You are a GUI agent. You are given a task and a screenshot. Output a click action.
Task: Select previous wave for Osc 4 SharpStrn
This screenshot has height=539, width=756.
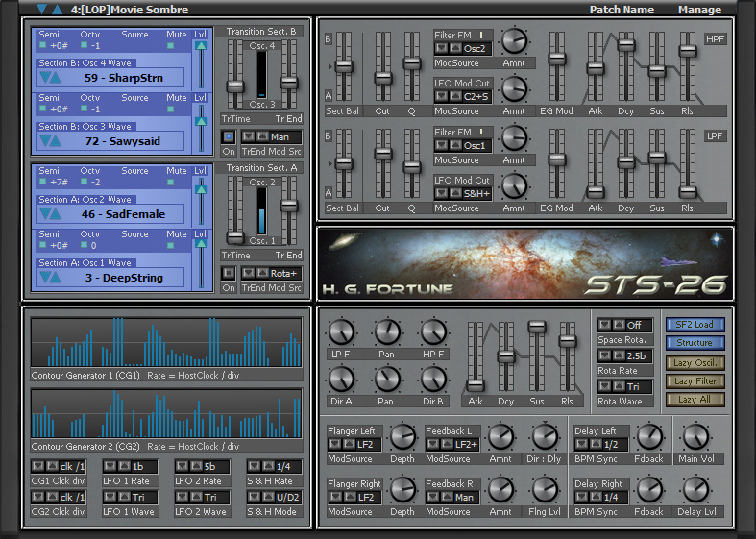tap(45, 78)
